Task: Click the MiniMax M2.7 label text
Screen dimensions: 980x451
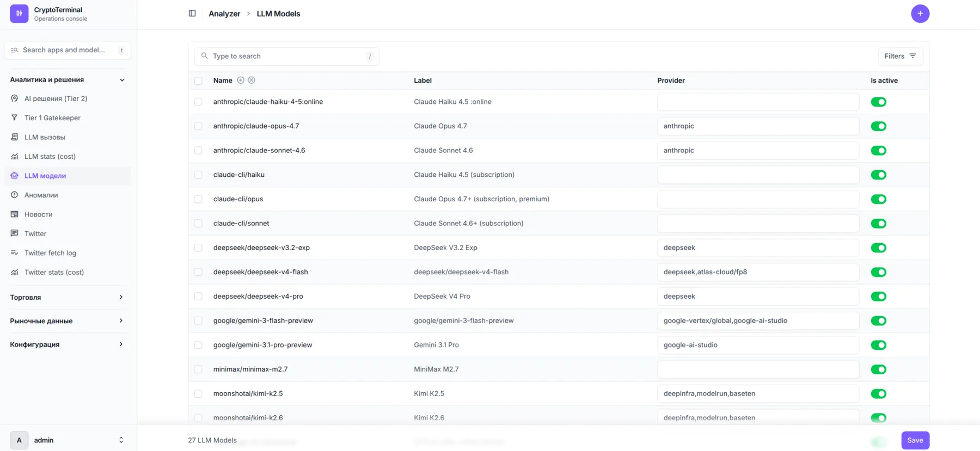Action: (436, 369)
